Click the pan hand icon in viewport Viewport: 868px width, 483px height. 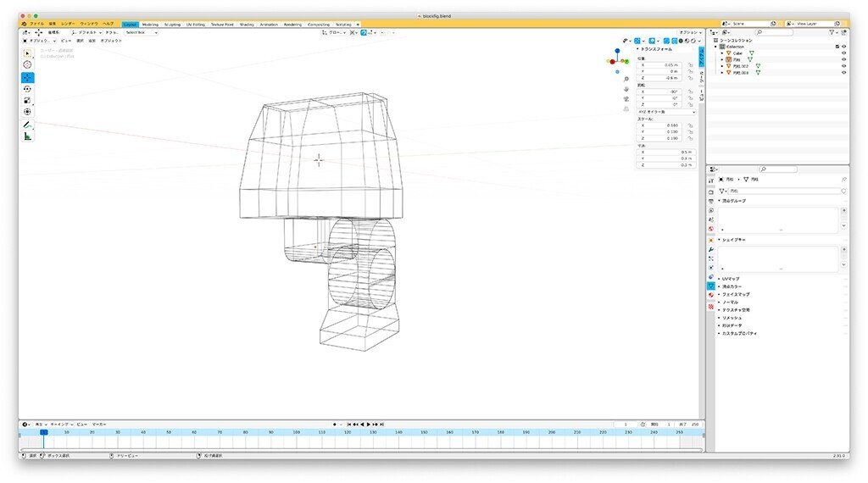pyautogui.click(x=626, y=89)
